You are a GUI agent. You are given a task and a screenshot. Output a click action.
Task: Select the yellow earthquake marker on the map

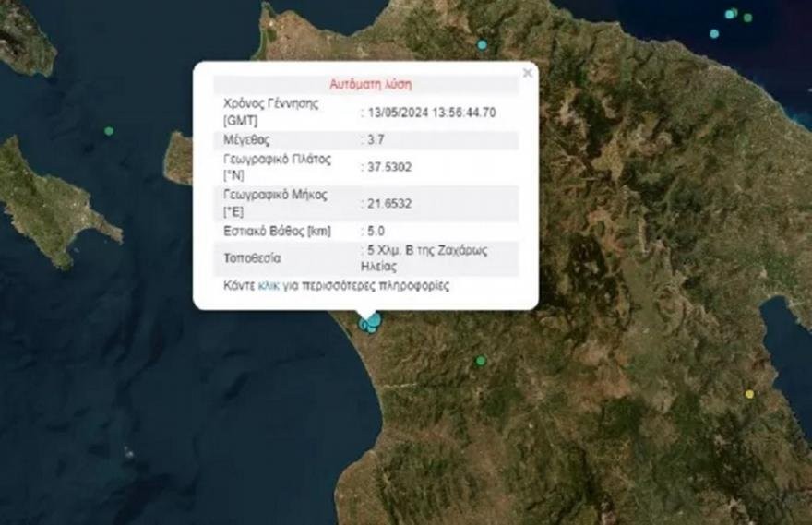click(749, 394)
